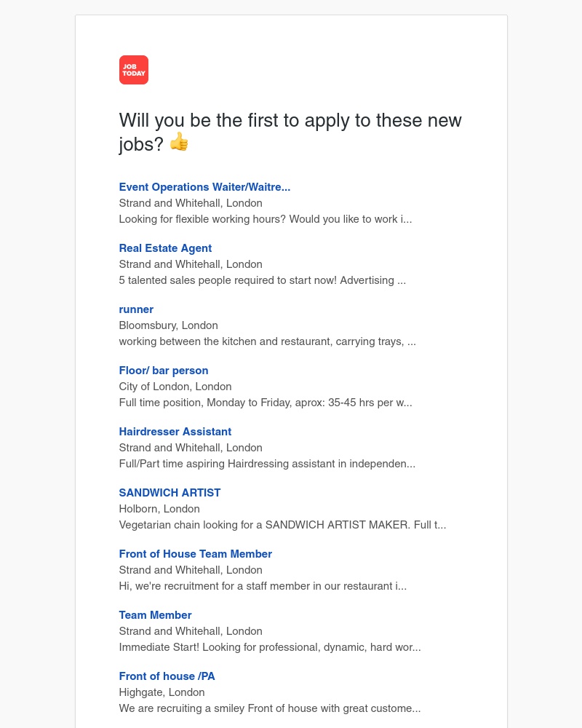Viewport: 582px width, 728px height.
Task: Open the Front of house /PA job
Action: (167, 676)
